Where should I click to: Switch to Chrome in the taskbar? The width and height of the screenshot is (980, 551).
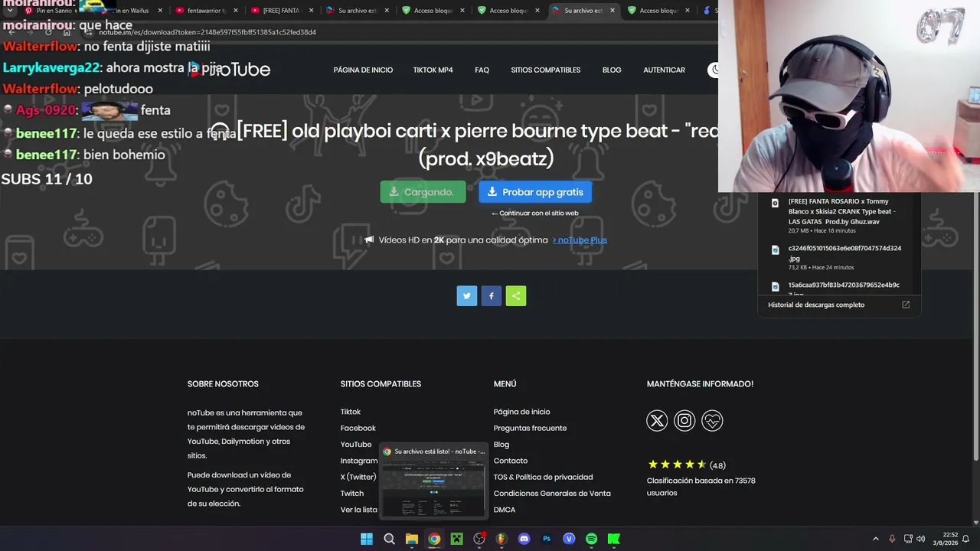coord(434,539)
